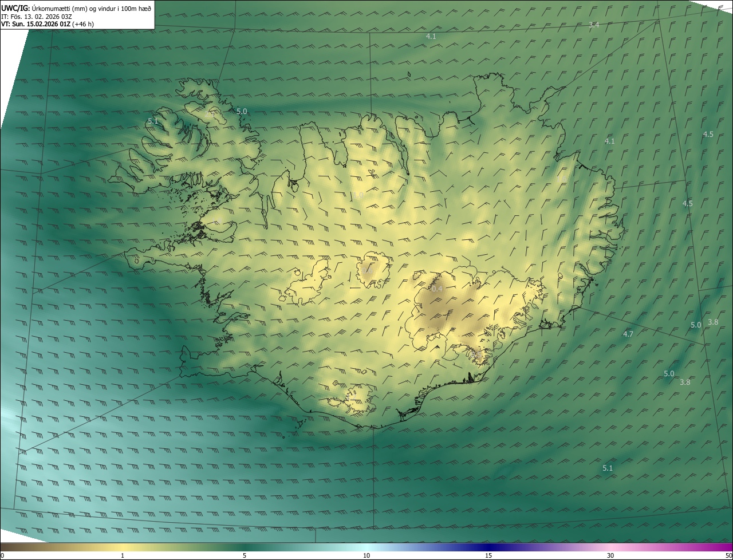This screenshot has width=733, height=560.
Task: Click the '5.1' value label in the ocean south of Iceland
Action: [x=608, y=468]
